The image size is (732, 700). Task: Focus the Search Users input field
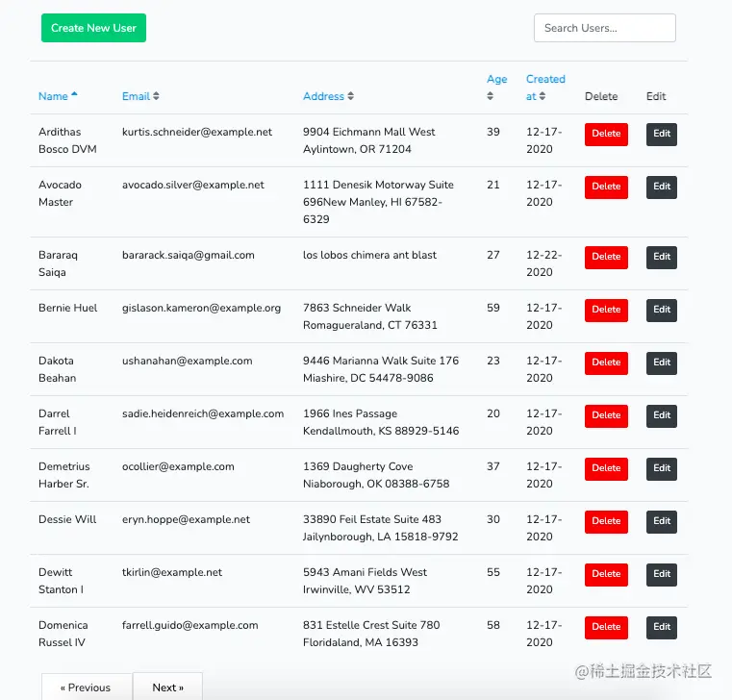605,28
